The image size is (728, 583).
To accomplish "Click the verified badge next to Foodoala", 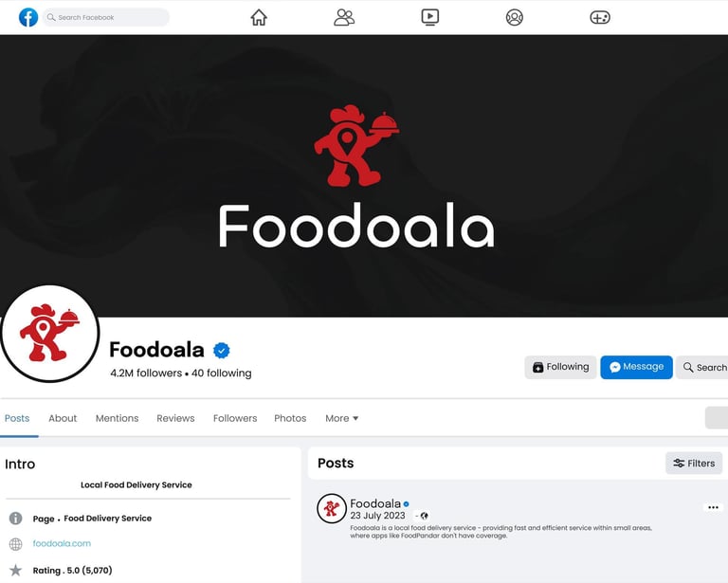I will (x=222, y=351).
